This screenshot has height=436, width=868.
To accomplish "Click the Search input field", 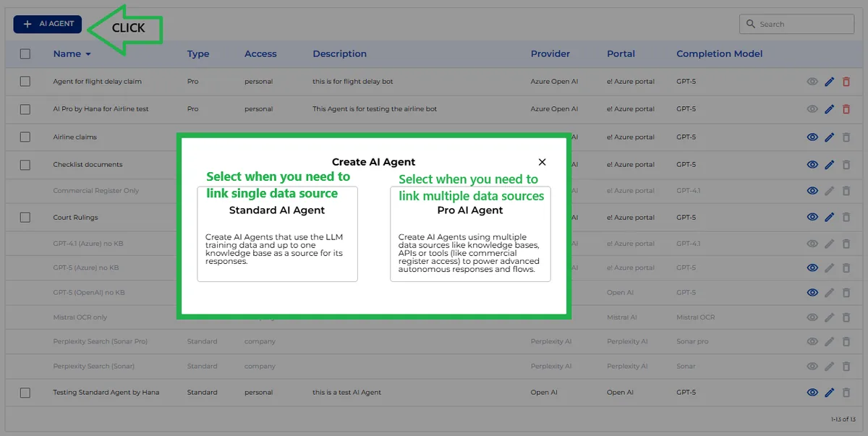I will (803, 24).
